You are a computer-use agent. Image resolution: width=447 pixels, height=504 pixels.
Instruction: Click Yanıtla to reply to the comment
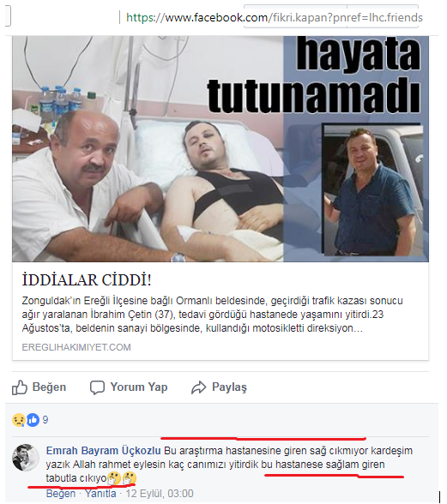click(100, 494)
